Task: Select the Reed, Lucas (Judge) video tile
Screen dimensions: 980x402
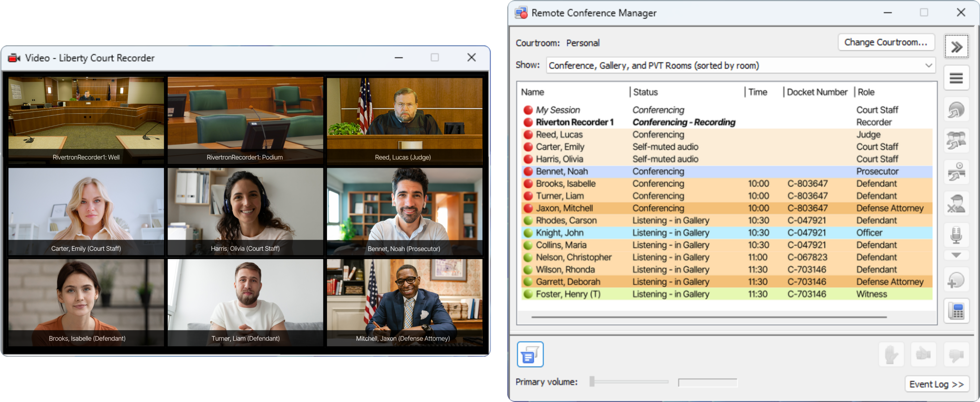Action: 404,121
